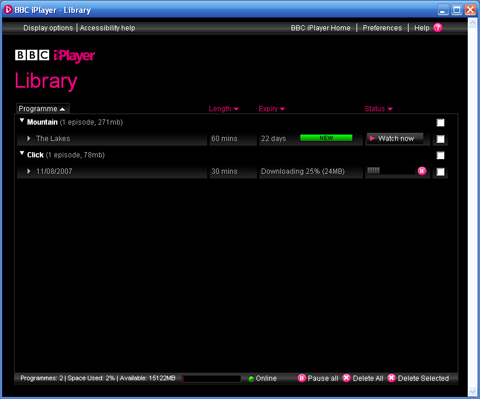Click the "22 days" expiry value
This screenshot has width=480, height=399.
click(x=273, y=138)
